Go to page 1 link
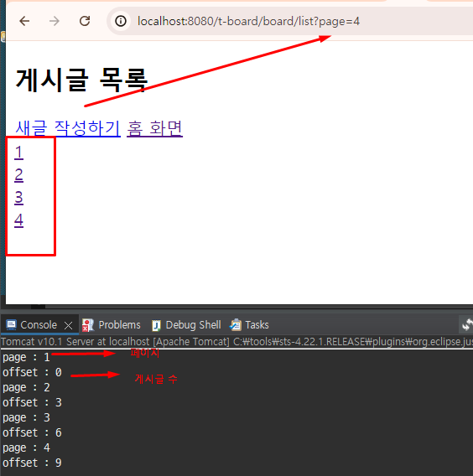473x476 pixels. tap(18, 152)
